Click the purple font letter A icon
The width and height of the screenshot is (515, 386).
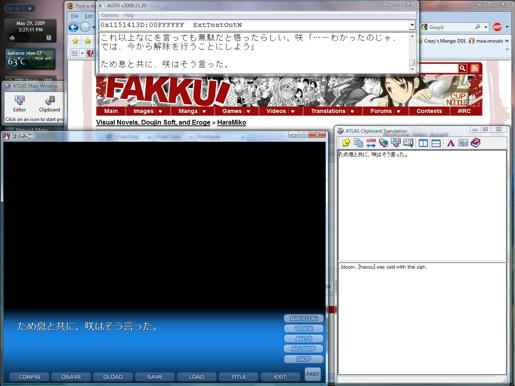coord(450,143)
